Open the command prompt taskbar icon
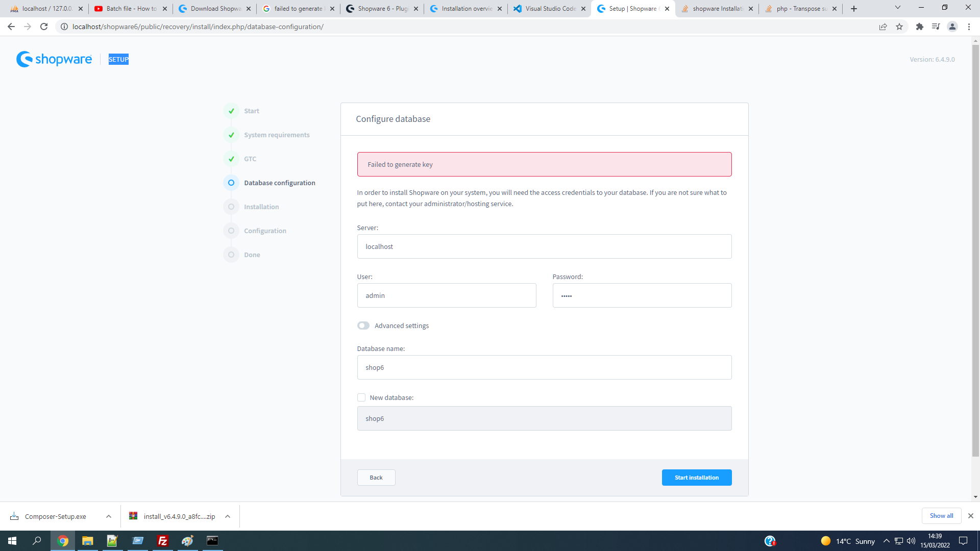Viewport: 980px width, 551px height. [x=212, y=541]
